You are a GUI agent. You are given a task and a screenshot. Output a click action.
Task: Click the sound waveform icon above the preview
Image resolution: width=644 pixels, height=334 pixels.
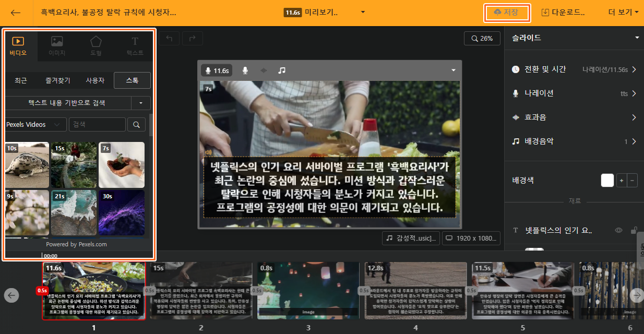pos(264,70)
